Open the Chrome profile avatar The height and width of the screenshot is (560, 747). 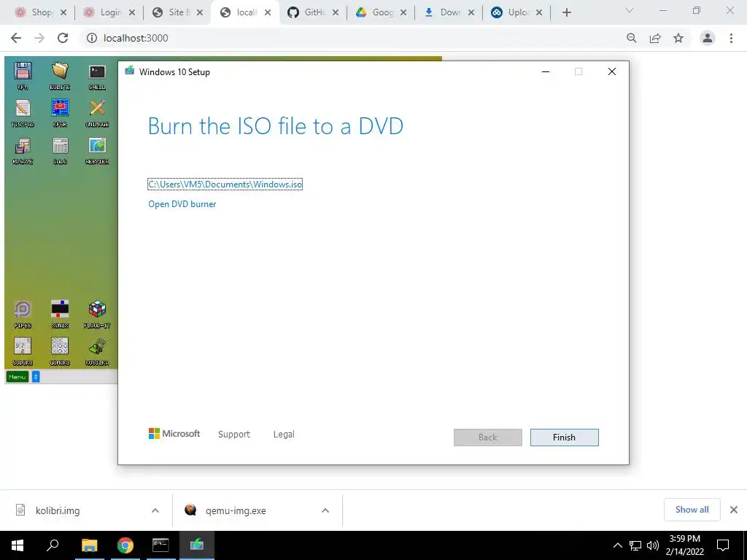point(708,38)
